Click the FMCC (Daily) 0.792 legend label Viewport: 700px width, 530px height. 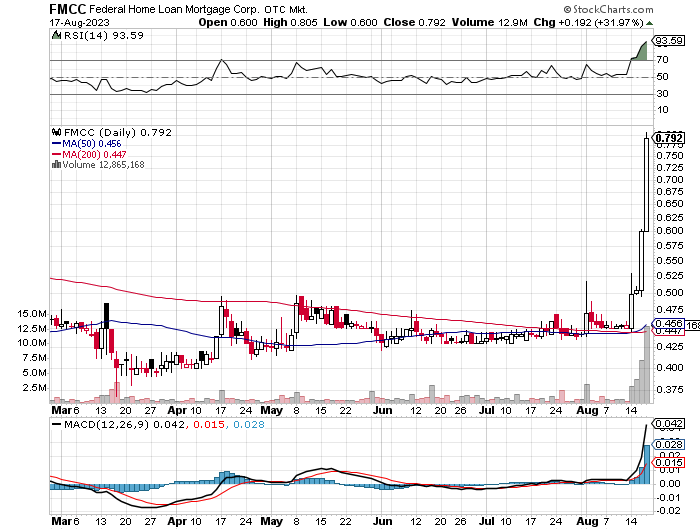(118, 133)
